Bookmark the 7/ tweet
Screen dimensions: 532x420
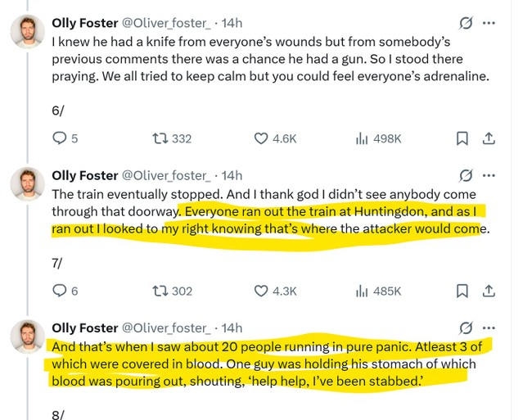click(462, 291)
